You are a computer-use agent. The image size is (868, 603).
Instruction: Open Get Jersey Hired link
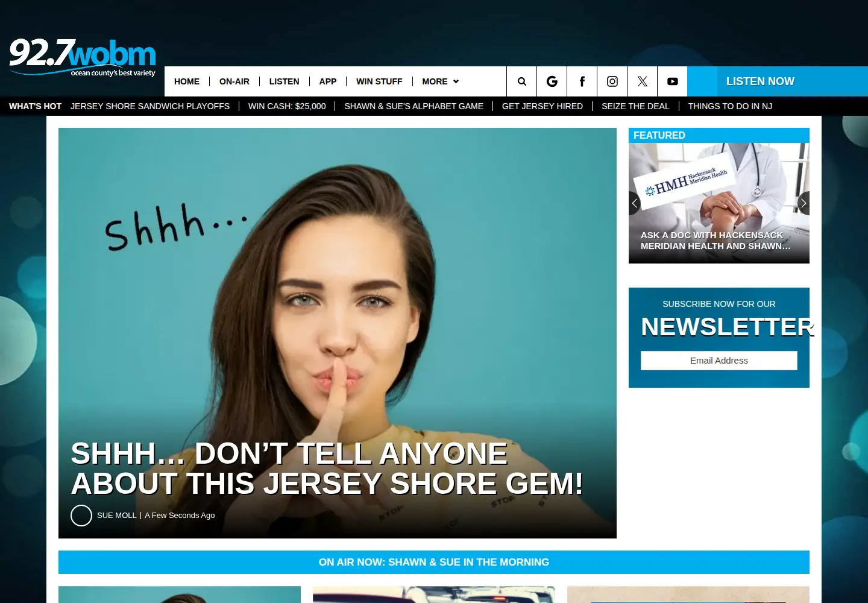click(x=542, y=106)
